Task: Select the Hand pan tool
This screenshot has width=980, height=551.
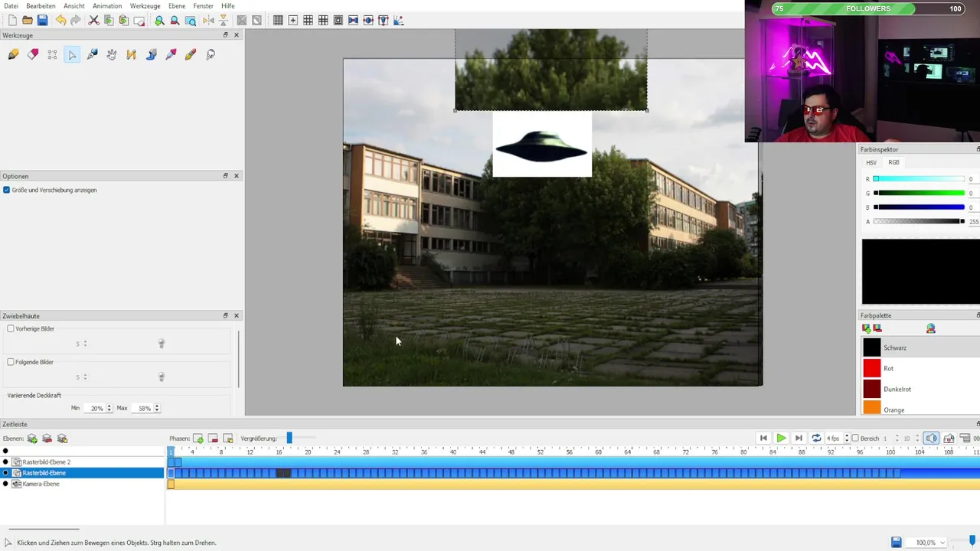Action: coord(112,54)
